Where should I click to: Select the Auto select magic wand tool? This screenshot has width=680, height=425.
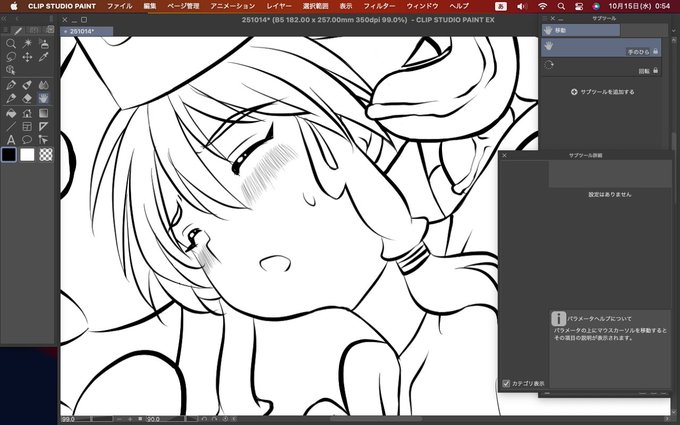click(27, 43)
